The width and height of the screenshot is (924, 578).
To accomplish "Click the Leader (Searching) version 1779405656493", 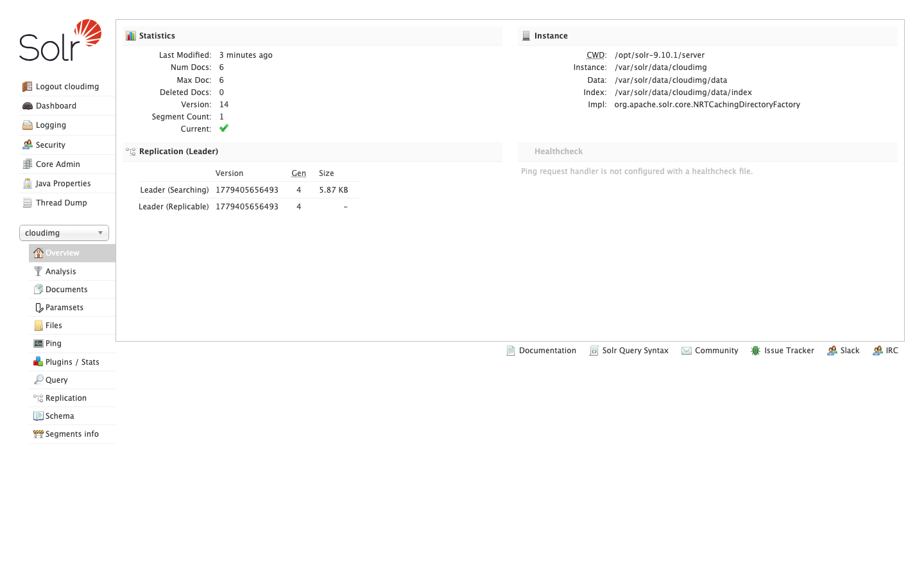I will (x=247, y=190).
